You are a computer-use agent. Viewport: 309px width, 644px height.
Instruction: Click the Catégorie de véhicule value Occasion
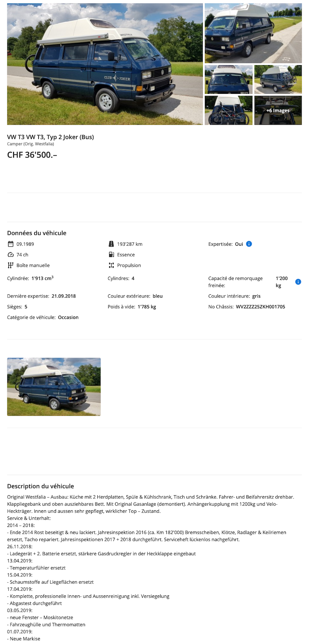pyautogui.click(x=68, y=317)
